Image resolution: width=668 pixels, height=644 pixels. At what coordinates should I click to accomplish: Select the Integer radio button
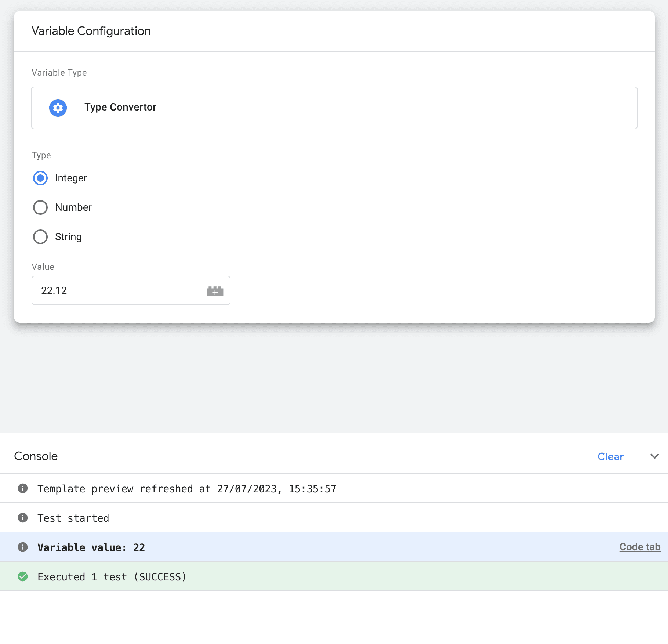pos(40,178)
